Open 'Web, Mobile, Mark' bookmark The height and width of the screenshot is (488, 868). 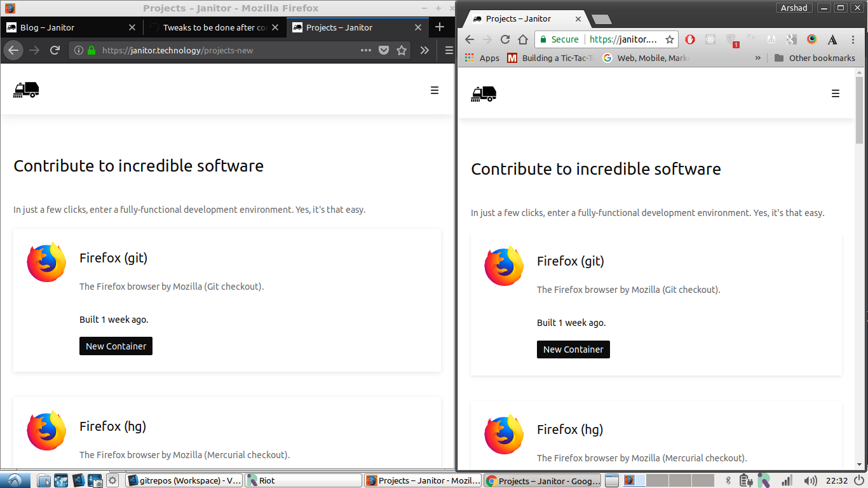click(x=646, y=58)
